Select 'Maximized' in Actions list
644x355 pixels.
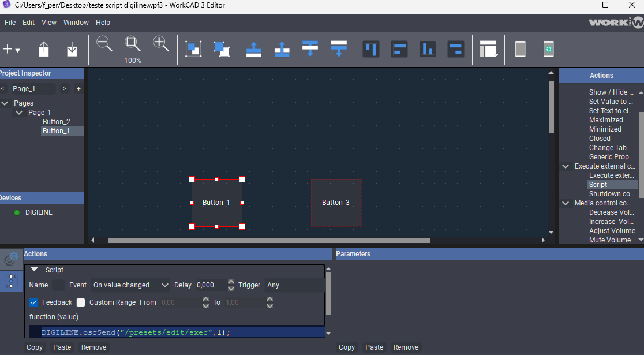pos(606,120)
